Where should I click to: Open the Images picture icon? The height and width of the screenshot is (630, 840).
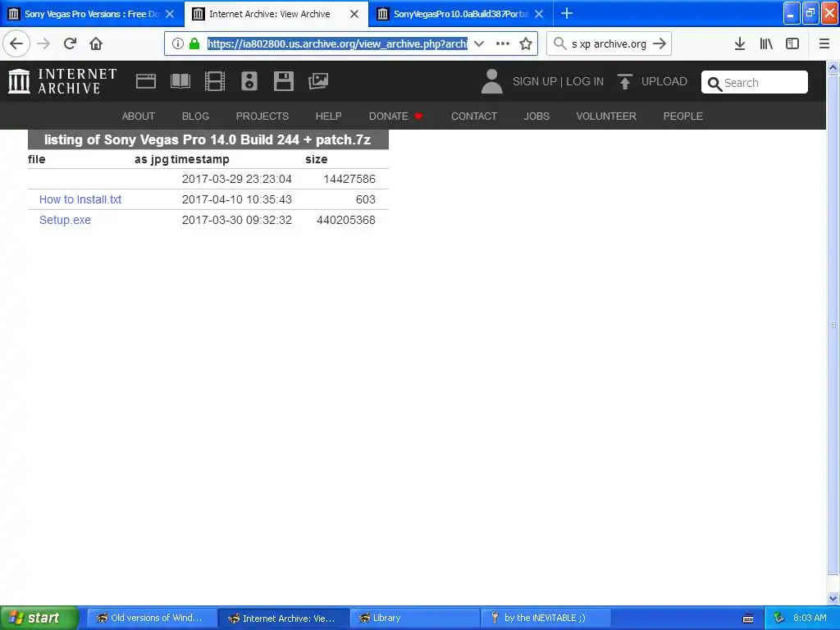(318, 81)
